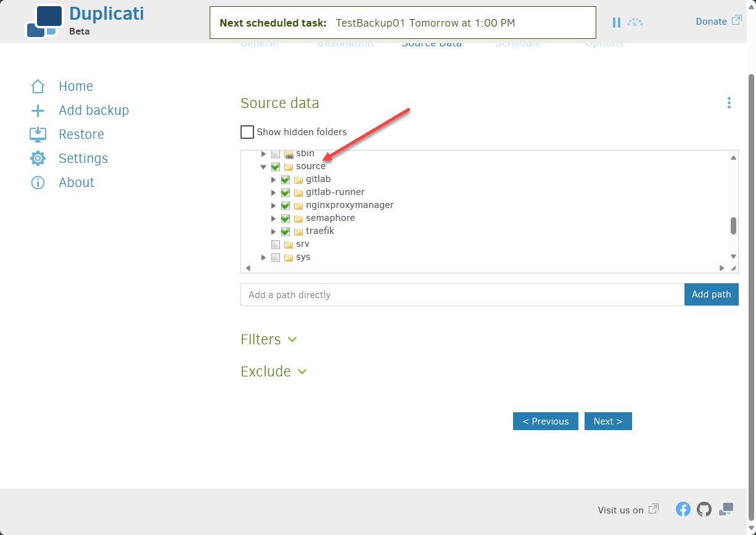Select the gitlab-runner tree label
This screenshot has width=756, height=535.
click(335, 192)
